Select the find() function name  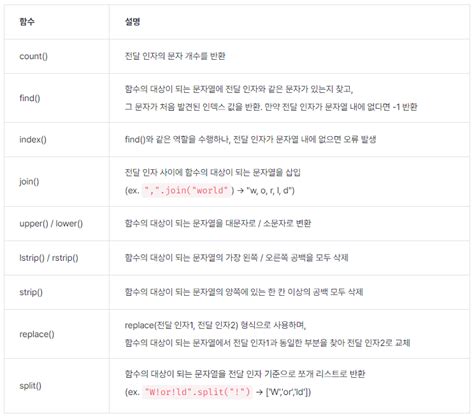pyautogui.click(x=30, y=98)
